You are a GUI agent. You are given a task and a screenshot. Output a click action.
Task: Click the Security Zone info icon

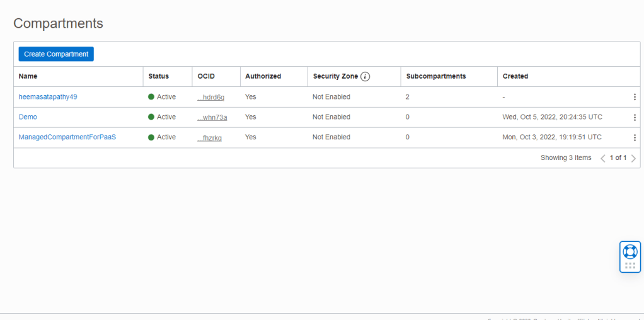pyautogui.click(x=365, y=76)
